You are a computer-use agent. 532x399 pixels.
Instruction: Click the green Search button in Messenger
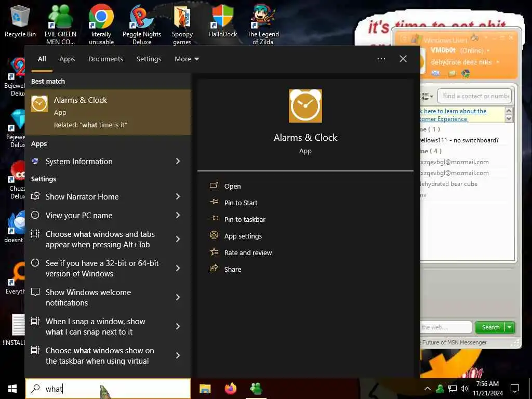(x=490, y=327)
